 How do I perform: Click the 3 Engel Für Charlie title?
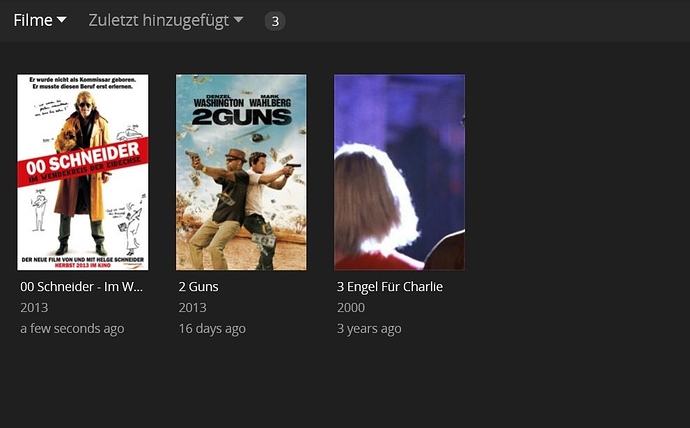point(390,287)
